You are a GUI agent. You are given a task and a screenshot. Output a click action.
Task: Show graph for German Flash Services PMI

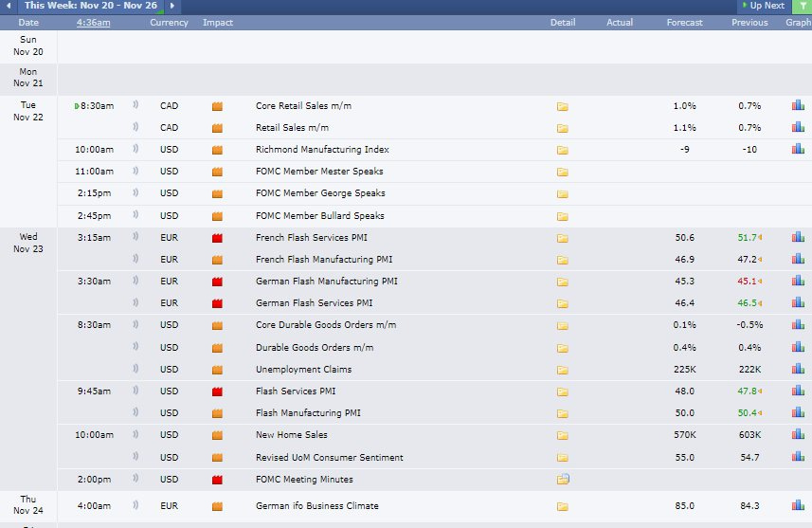click(x=798, y=302)
